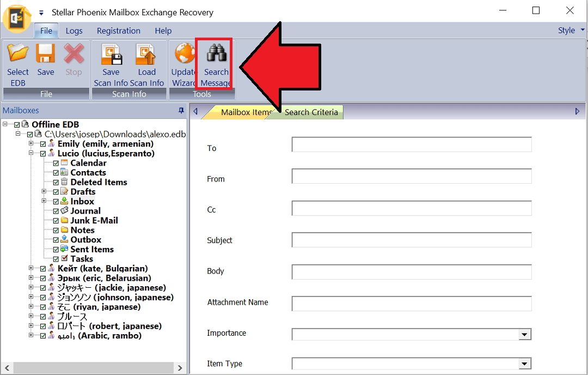The width and height of the screenshot is (588, 375).
Task: Select the Tasks folder icon
Action: [64, 258]
